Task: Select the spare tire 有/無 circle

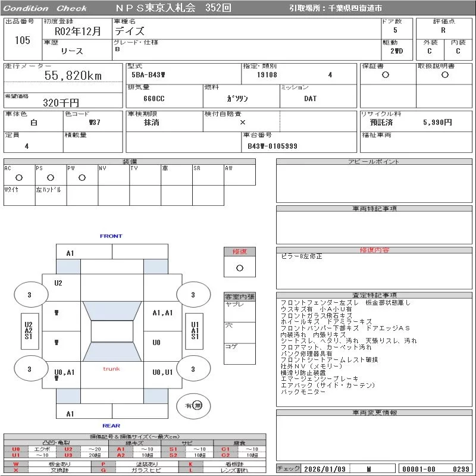Action: pyautogui.click(x=193, y=405)
